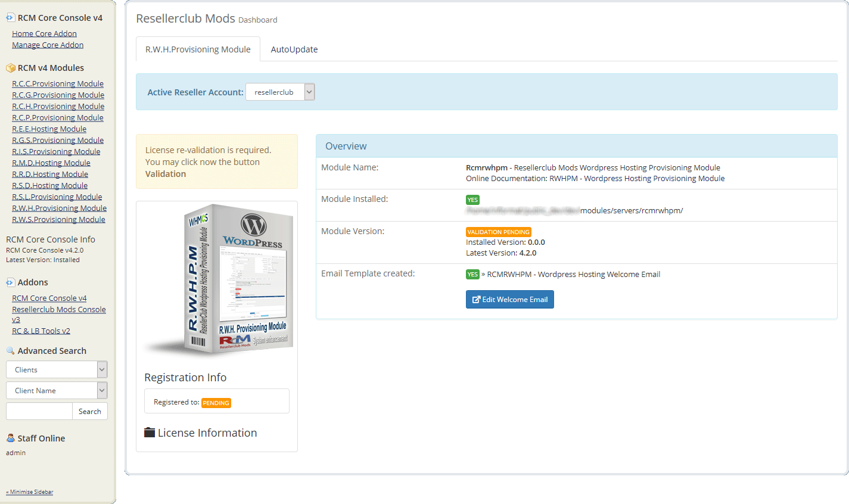Open the RC & LB Tools v2 link
The image size is (849, 504).
[41, 331]
